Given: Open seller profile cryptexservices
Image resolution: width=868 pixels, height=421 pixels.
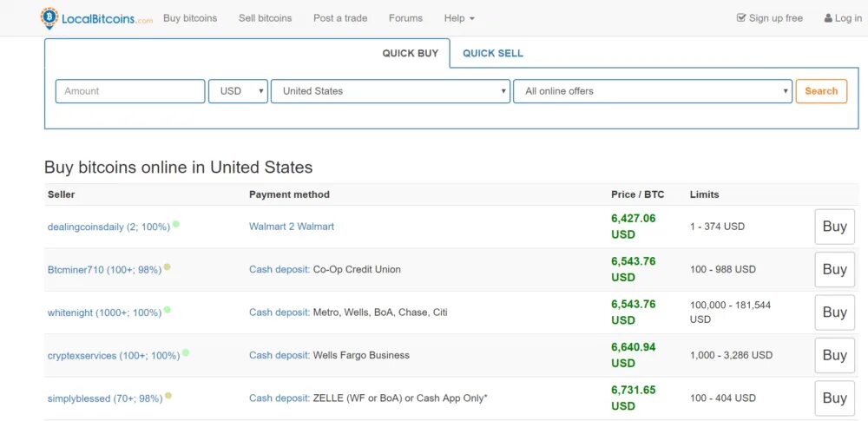Looking at the screenshot, I should [114, 356].
